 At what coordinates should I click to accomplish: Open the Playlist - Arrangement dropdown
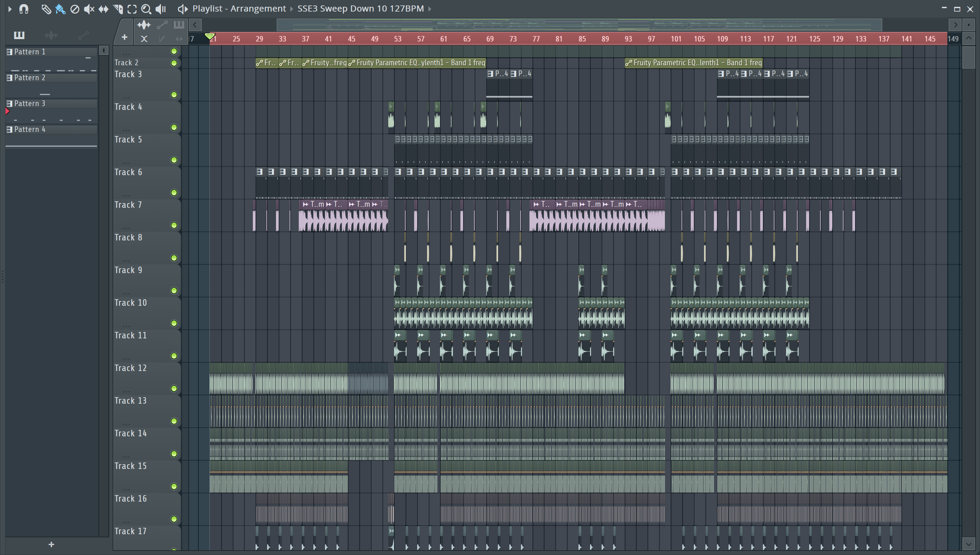(239, 9)
